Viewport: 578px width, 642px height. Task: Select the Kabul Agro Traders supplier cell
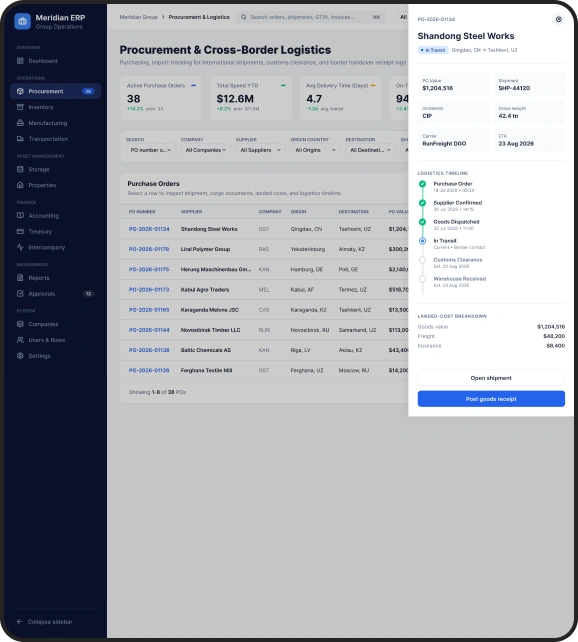point(205,289)
